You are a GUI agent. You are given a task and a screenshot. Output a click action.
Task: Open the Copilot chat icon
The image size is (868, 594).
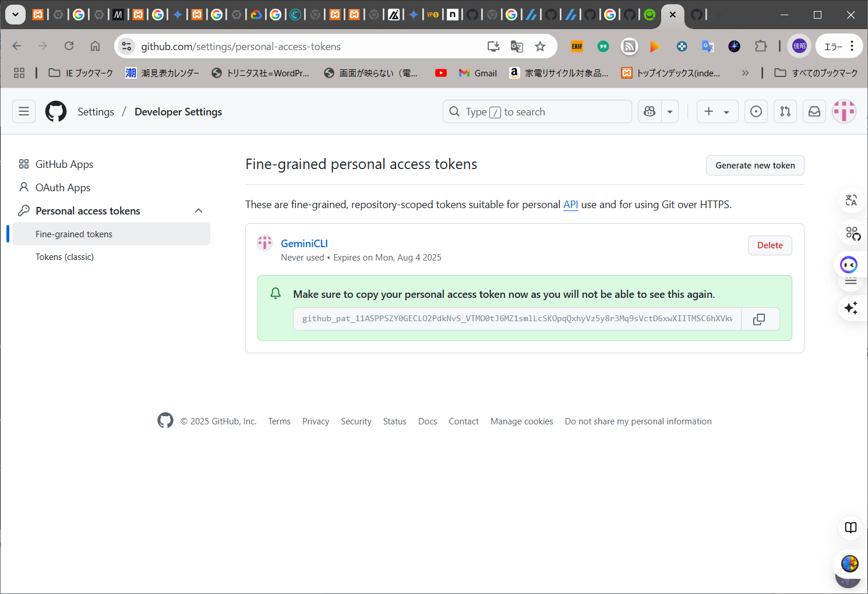point(650,111)
